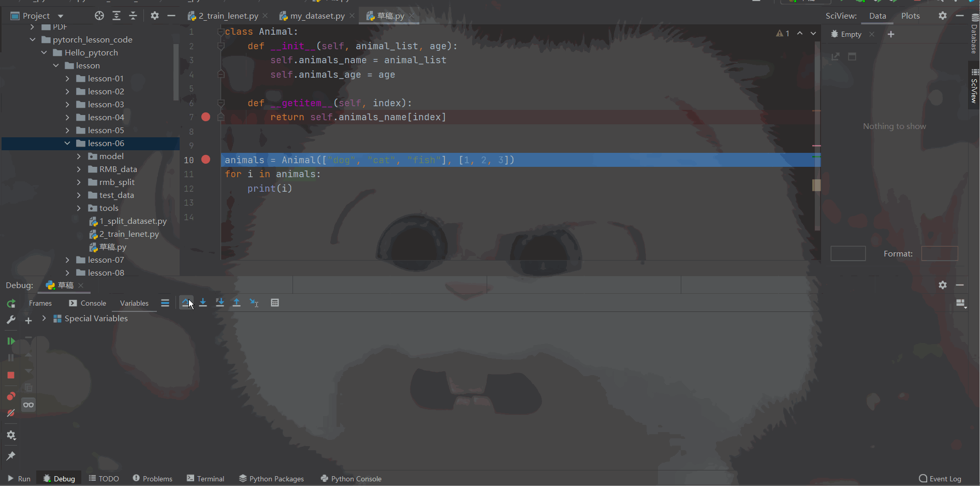Viewport: 980px width, 486px height.
Task: Go to next highlighted error arrow
Action: [813, 33]
